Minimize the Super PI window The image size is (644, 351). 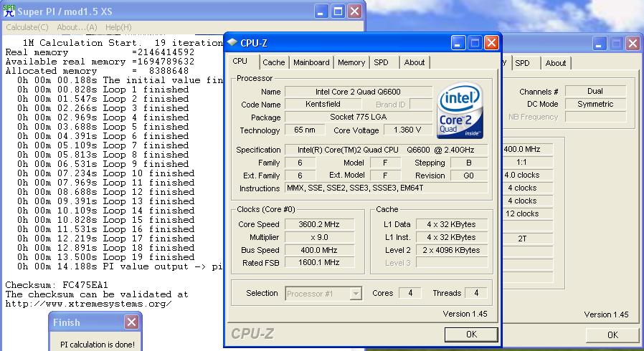(321, 11)
